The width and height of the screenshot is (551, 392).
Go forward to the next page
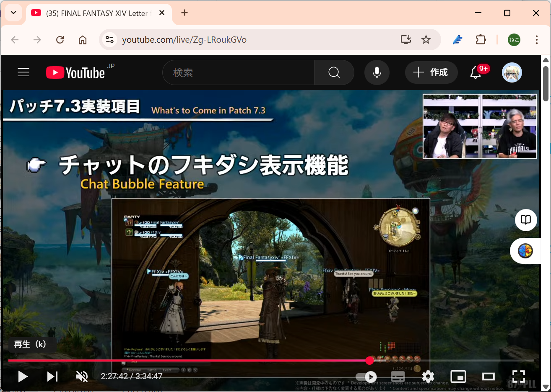click(37, 40)
